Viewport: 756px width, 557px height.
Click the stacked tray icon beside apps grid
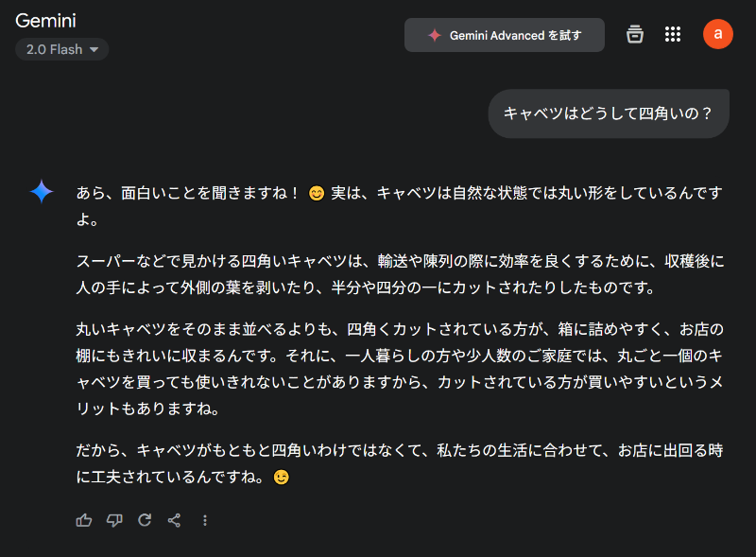click(634, 34)
